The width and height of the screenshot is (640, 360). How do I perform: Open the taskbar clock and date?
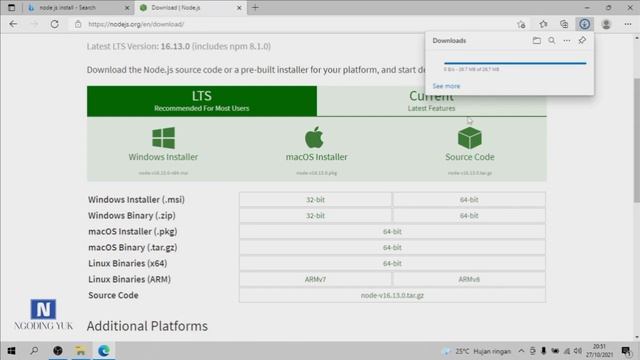point(599,351)
